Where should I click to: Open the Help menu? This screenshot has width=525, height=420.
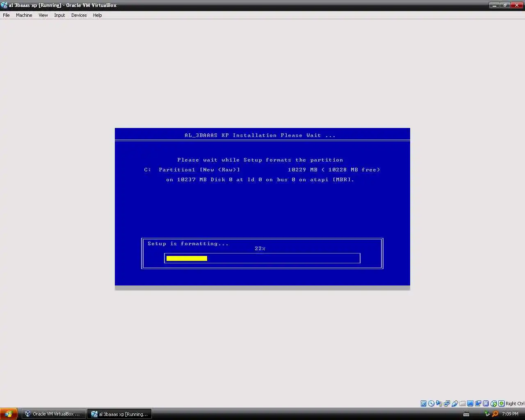click(97, 15)
